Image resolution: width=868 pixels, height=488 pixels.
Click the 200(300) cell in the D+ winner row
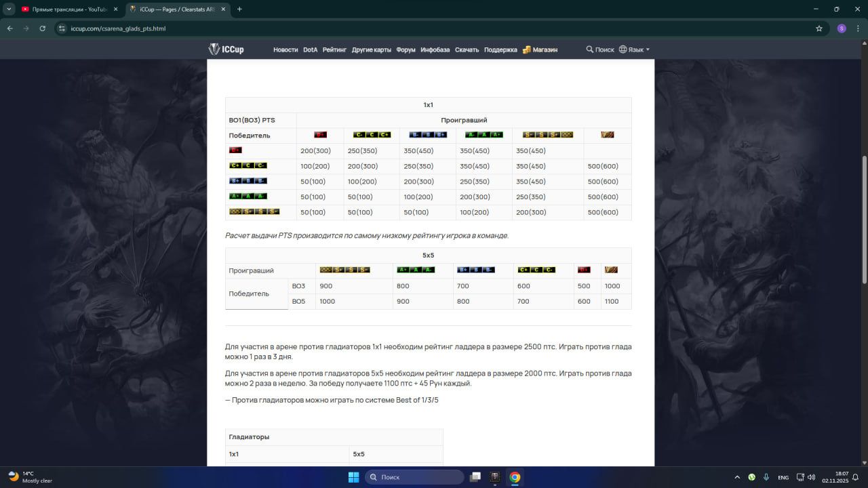click(320, 150)
